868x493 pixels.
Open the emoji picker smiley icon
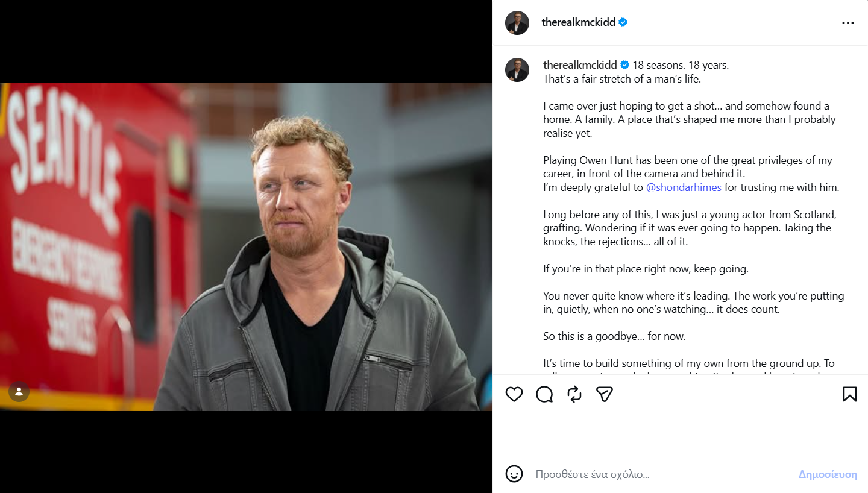click(x=514, y=474)
